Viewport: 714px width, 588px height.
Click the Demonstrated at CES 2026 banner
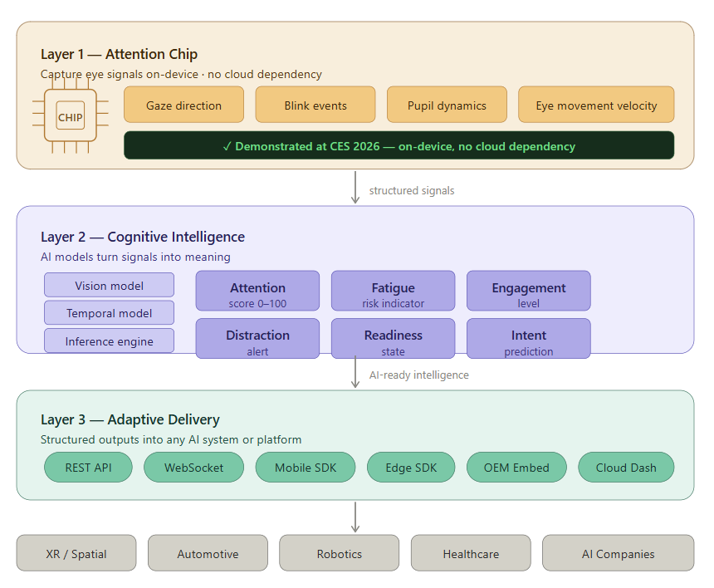[x=399, y=146]
